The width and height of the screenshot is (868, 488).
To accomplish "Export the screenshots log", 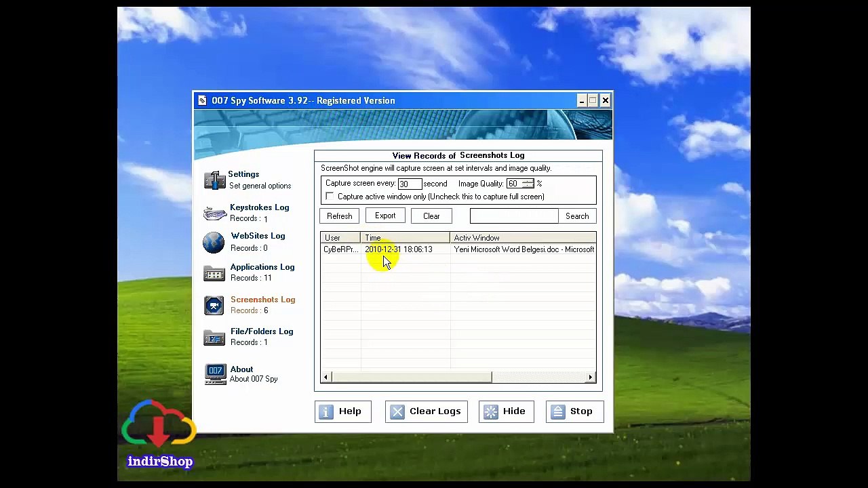I will pyautogui.click(x=385, y=216).
